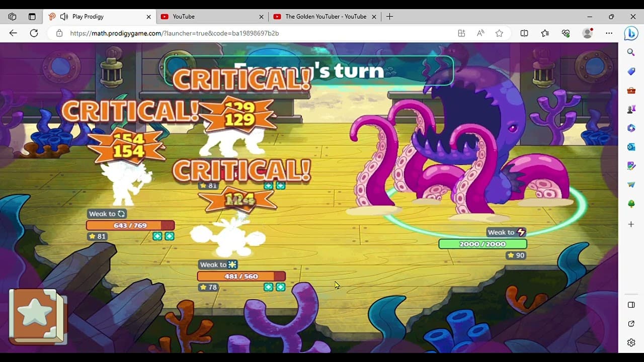Add a sidebar app with plus
644x362 pixels.
click(x=631, y=224)
